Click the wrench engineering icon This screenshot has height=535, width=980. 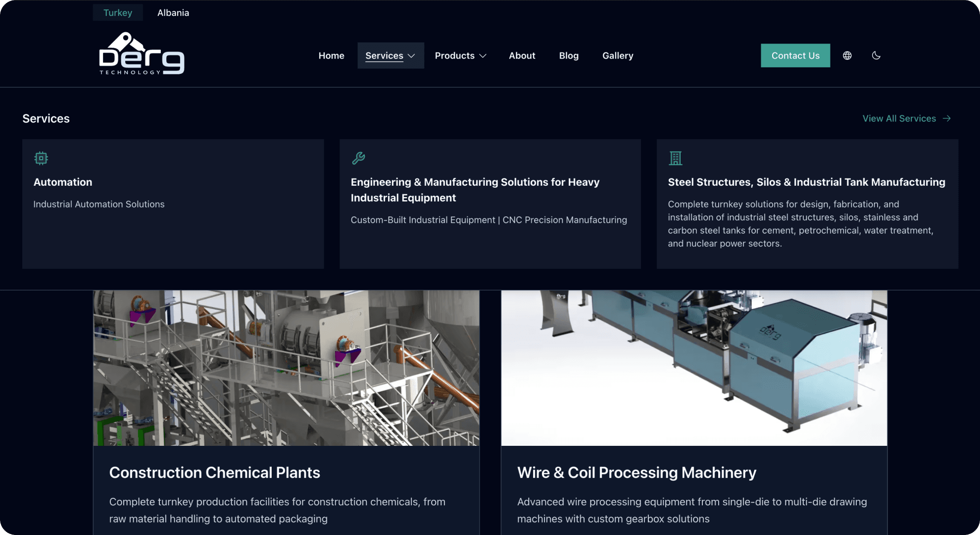358,158
